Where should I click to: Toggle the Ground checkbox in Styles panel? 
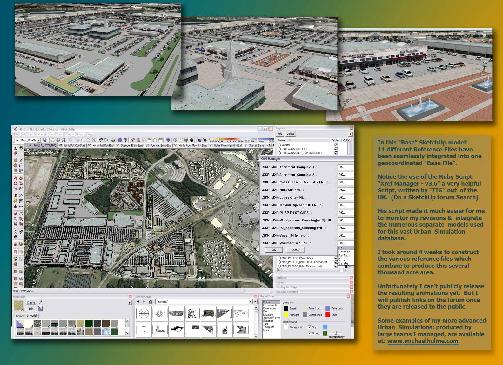[x=309, y=333]
